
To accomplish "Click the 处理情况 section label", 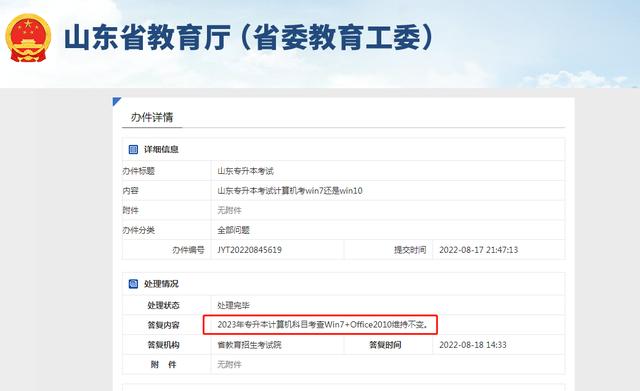I will (161, 284).
